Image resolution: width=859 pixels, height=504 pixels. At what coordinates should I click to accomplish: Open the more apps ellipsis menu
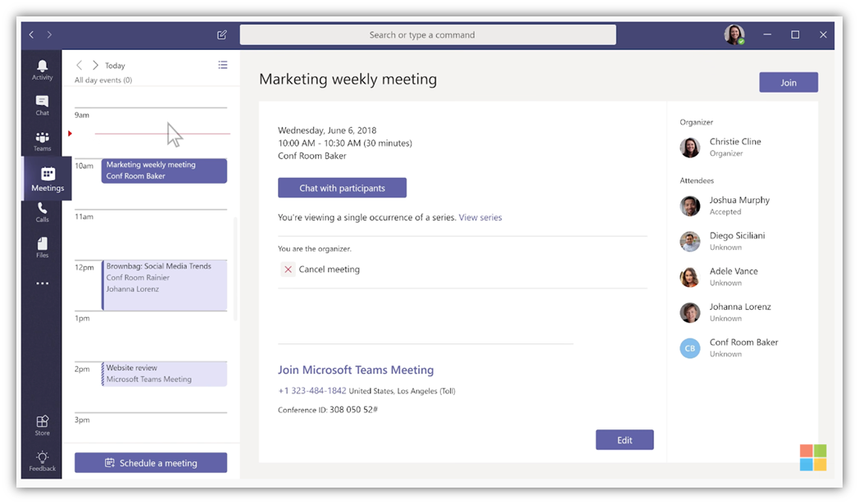coord(42,283)
